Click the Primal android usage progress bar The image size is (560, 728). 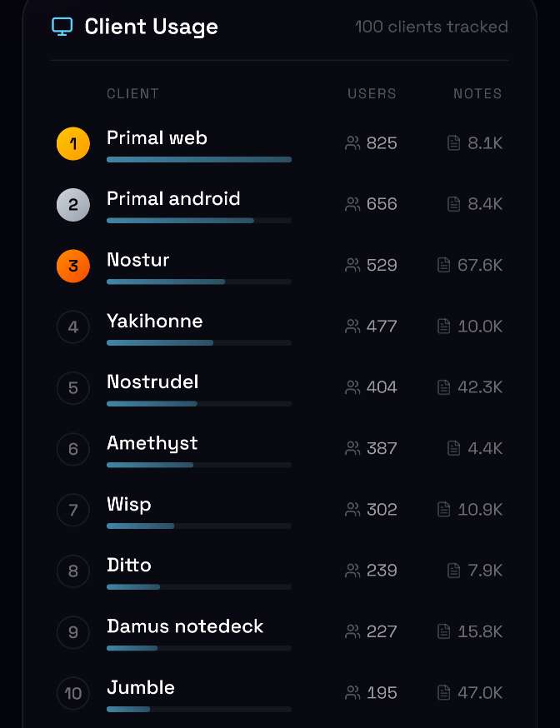(x=198, y=221)
